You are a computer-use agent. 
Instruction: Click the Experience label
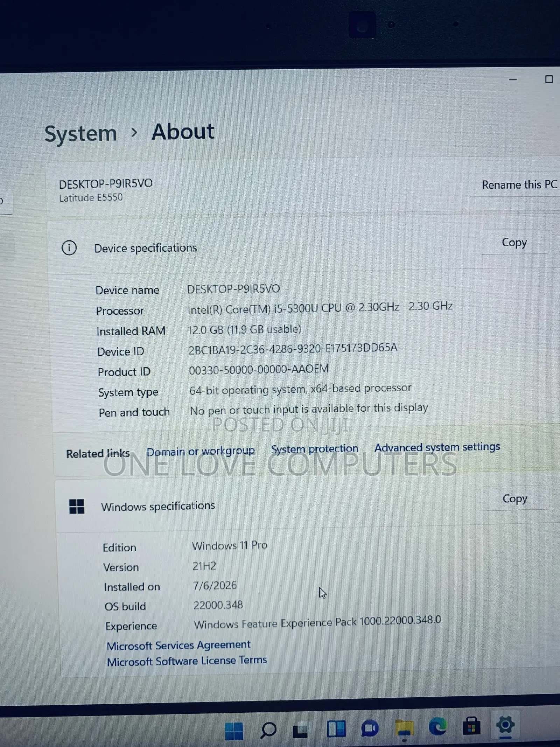(131, 626)
